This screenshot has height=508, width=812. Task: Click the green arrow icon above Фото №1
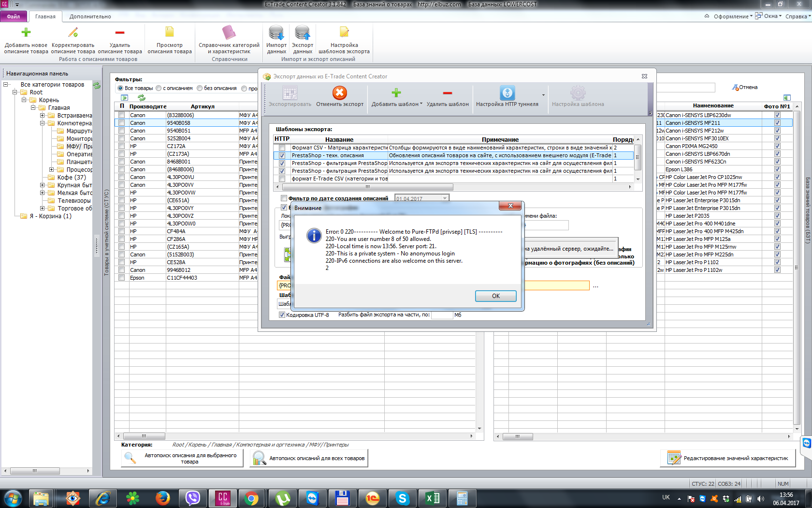pos(787,97)
